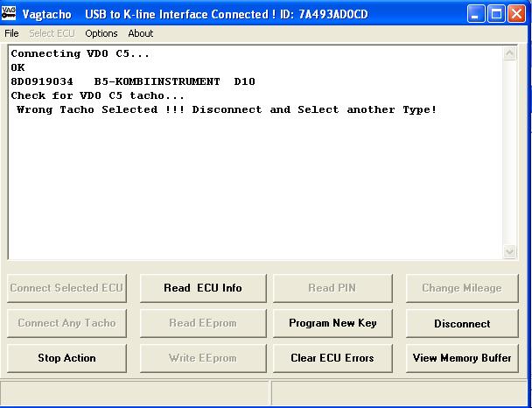This screenshot has height=408, width=532.
Task: Click the 'OK' log line
Action: (x=18, y=67)
